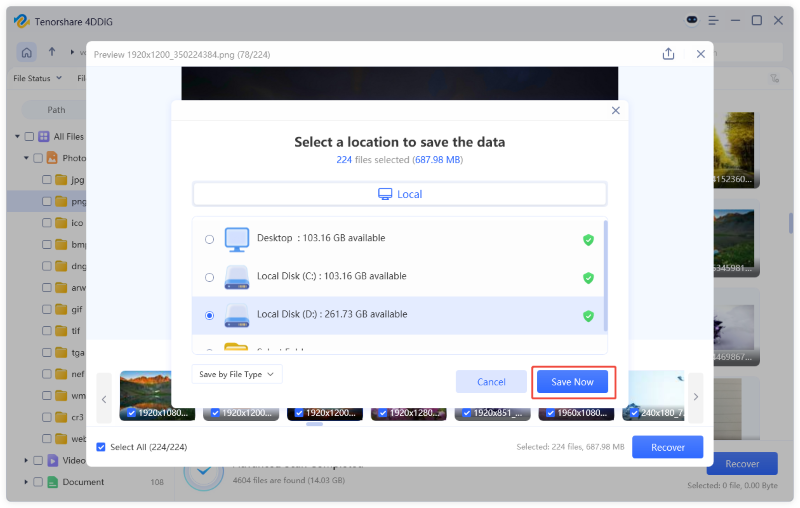Go to next thumbnails with right arrow
The image size is (800, 508).
(x=695, y=397)
